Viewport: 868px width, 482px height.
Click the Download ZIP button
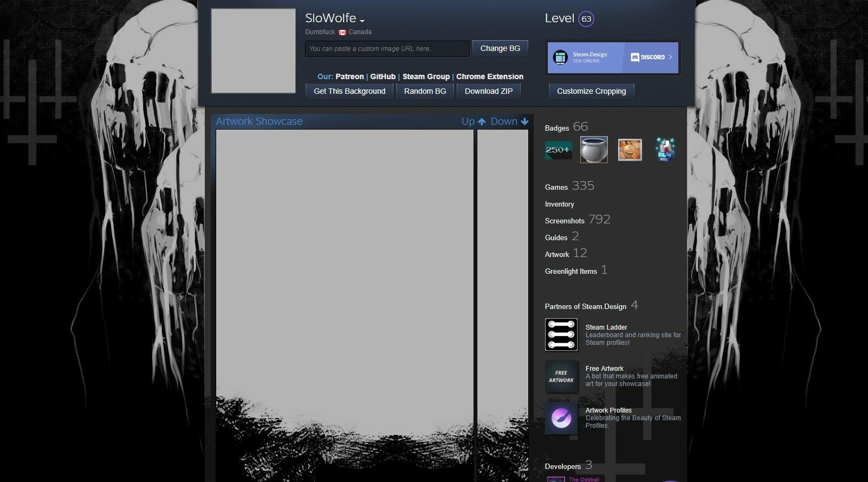[x=488, y=91]
